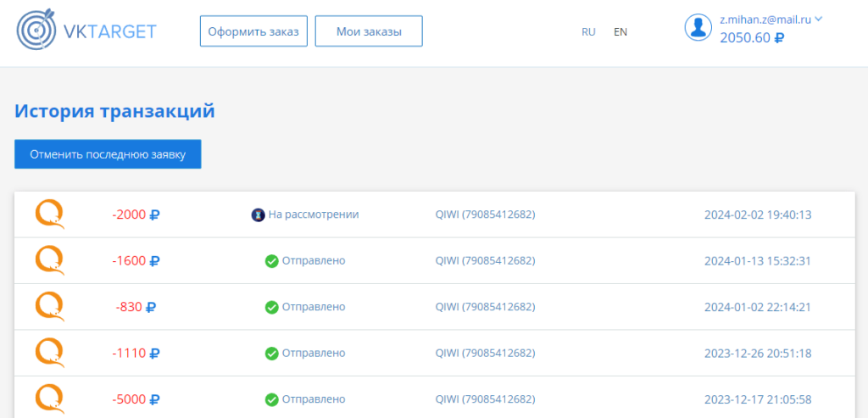Click QIWI icon in the -830 transaction row

(50, 306)
